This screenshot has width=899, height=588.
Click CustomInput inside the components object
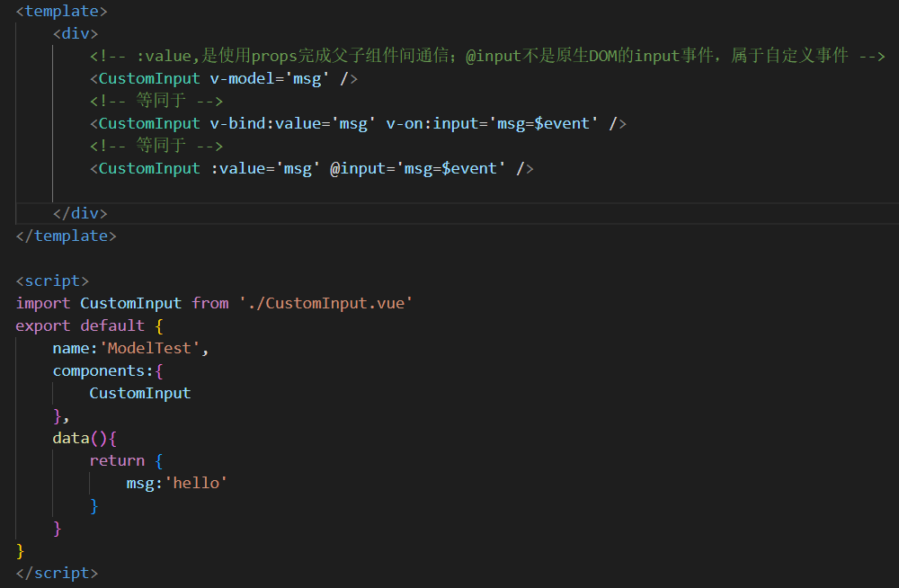140,394
